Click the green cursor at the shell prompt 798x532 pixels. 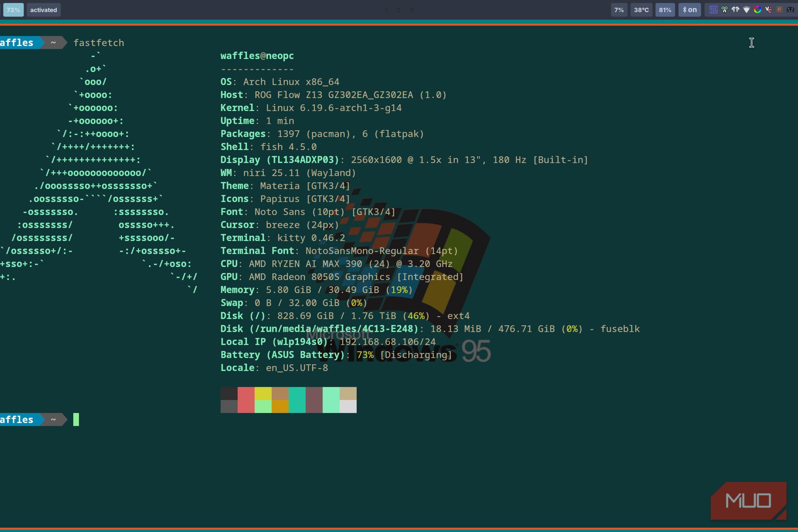(x=76, y=420)
